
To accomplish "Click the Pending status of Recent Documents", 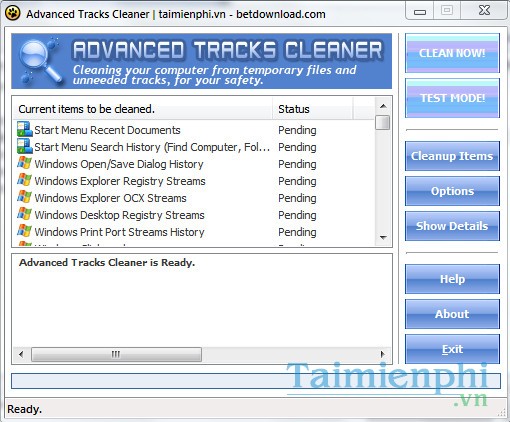I will pos(297,130).
